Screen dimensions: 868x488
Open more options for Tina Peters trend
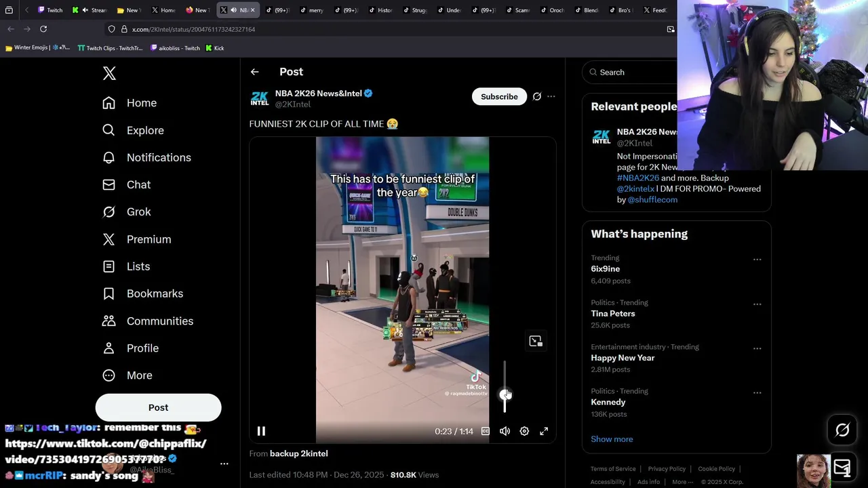coord(757,304)
